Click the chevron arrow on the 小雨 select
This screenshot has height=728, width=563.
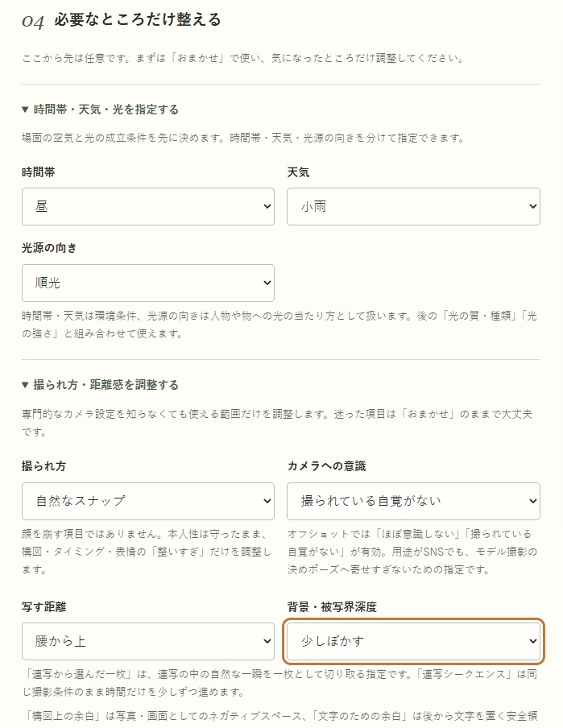coord(533,207)
